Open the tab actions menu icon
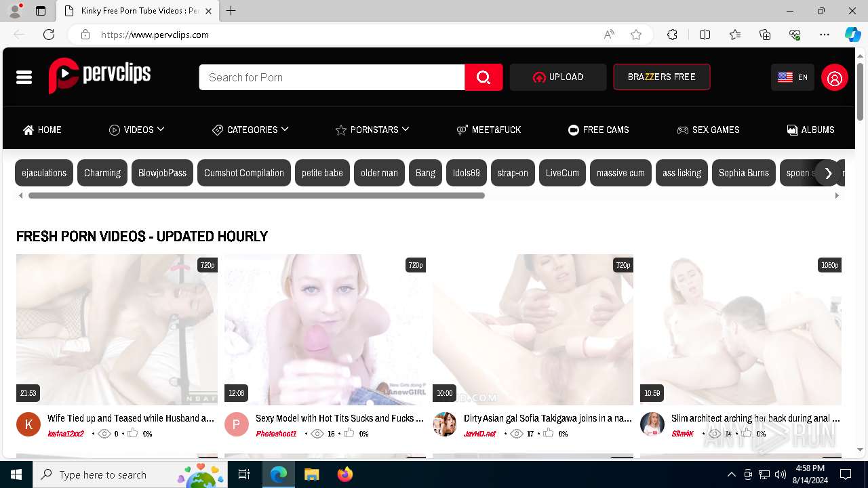The width and height of the screenshot is (868, 488). pos(41,11)
